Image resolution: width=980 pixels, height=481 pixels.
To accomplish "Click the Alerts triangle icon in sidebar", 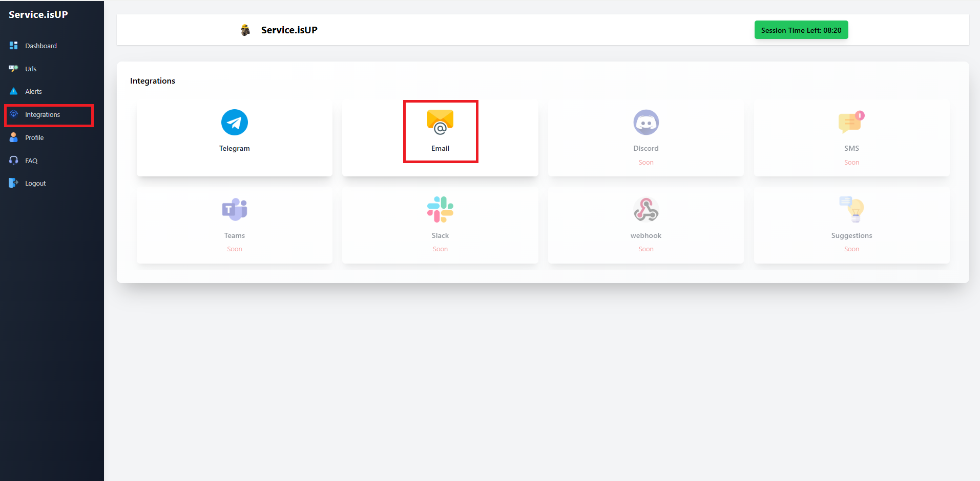I will pos(14,91).
